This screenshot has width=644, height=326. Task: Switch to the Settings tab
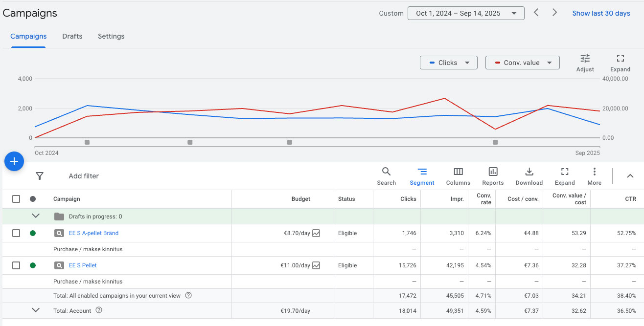[x=111, y=36]
